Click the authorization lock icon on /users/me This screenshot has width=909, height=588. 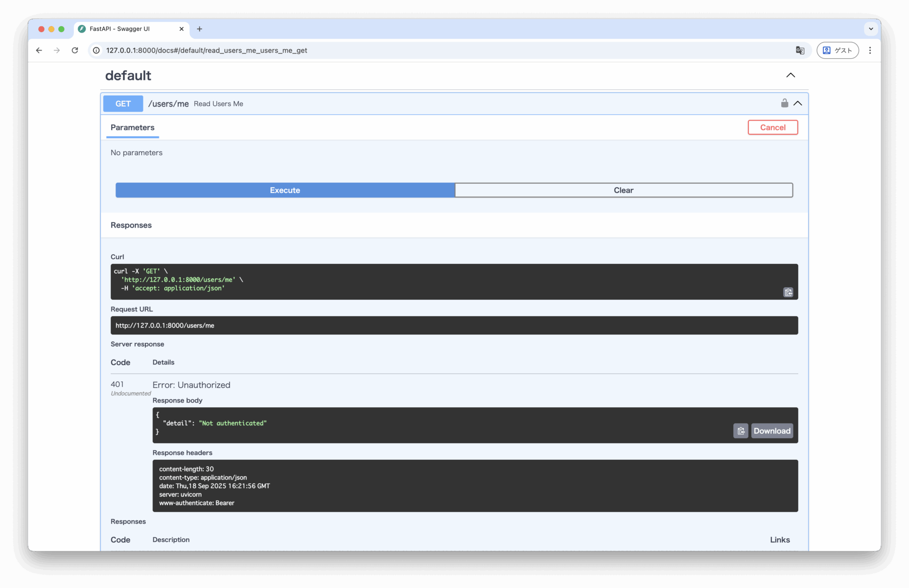click(x=784, y=103)
